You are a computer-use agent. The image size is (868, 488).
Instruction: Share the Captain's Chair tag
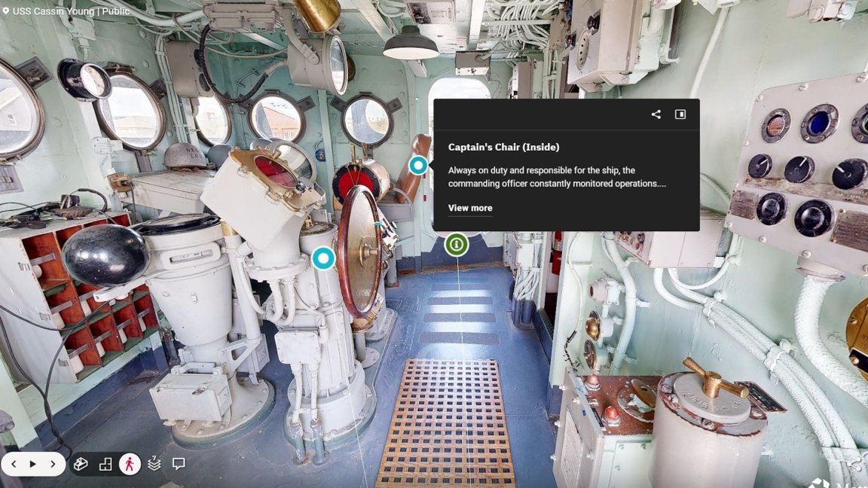656,114
